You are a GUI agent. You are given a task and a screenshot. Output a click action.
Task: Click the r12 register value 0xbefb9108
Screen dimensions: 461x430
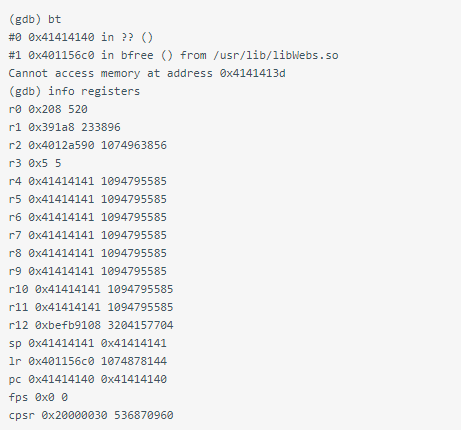point(68,325)
